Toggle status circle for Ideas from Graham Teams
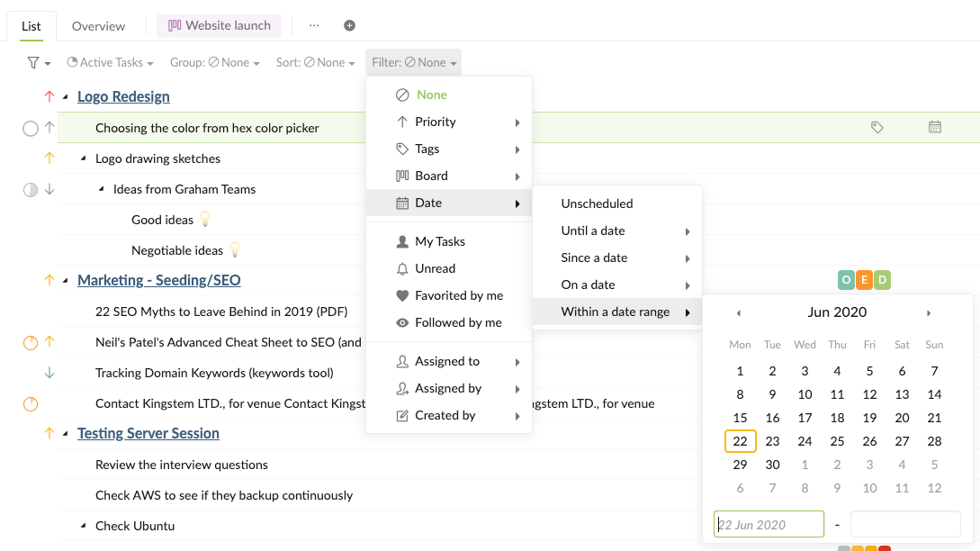The height and width of the screenshot is (551, 980). 30,189
